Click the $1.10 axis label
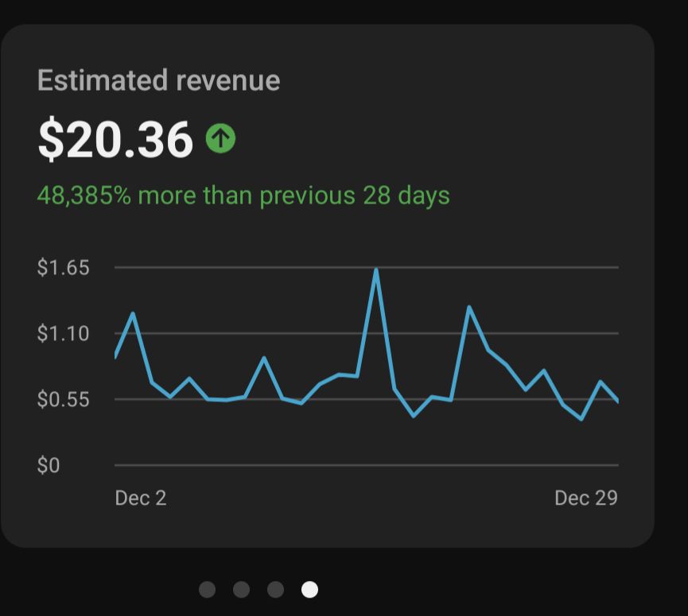 [x=63, y=333]
